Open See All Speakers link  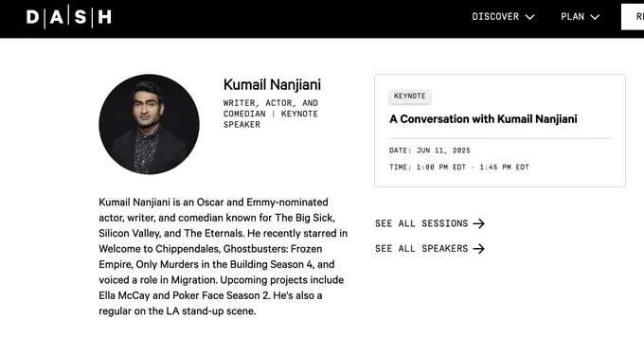point(430,248)
